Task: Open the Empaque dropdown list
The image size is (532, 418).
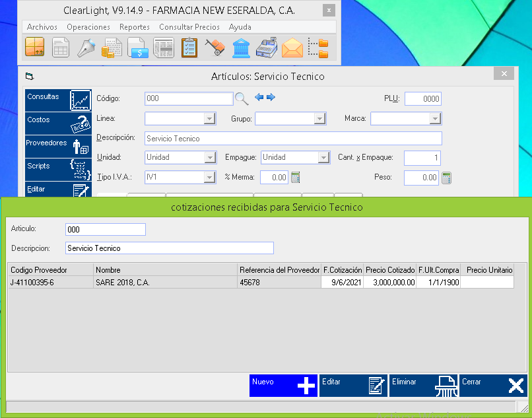Action: 323,158
